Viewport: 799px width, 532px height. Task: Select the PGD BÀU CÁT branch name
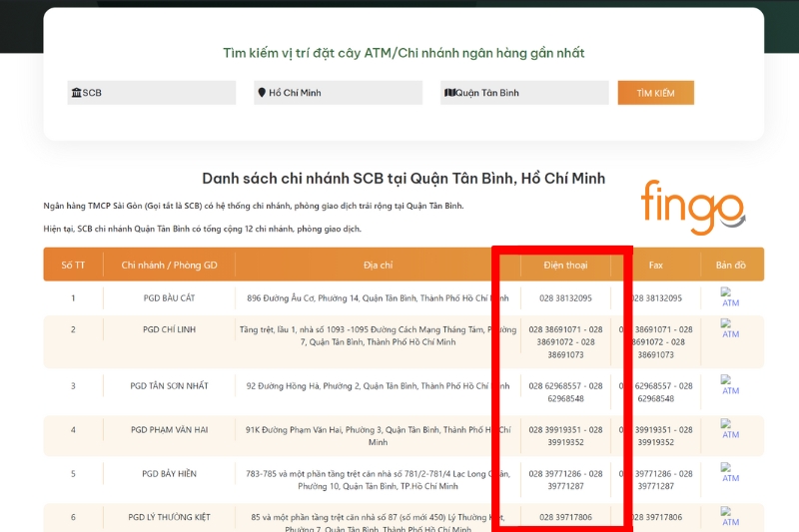pos(169,297)
